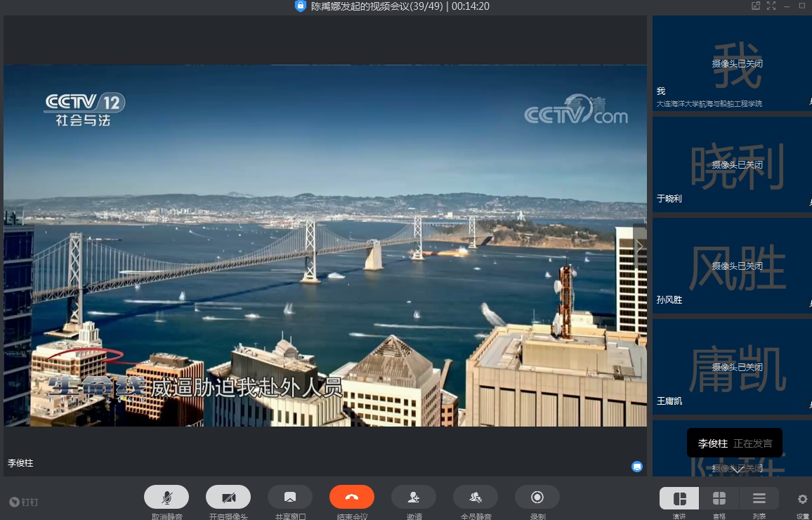Viewport: 812px width, 520px height.
Task: Select 于晓利 participant video tile
Action: click(x=732, y=165)
